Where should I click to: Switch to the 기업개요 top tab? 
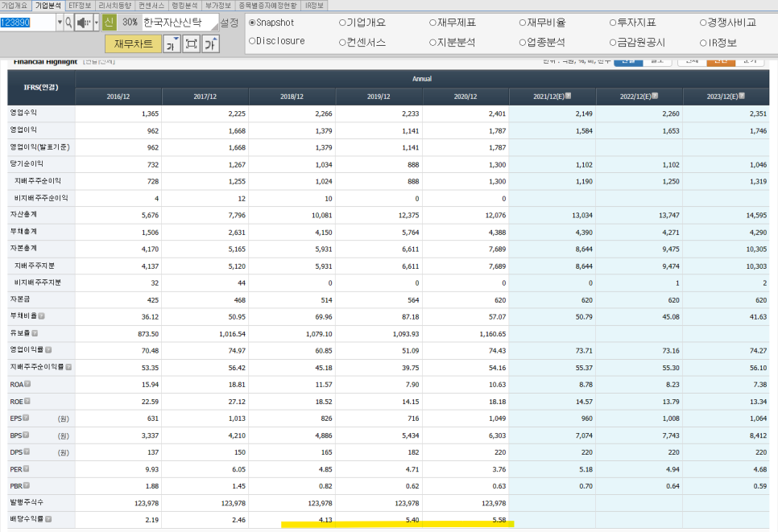tap(14, 6)
